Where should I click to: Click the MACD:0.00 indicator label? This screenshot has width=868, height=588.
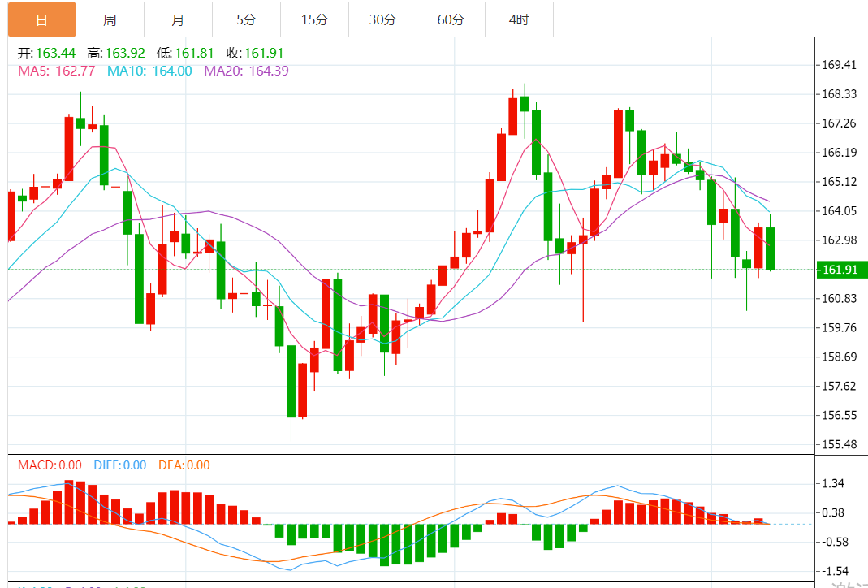click(50, 465)
